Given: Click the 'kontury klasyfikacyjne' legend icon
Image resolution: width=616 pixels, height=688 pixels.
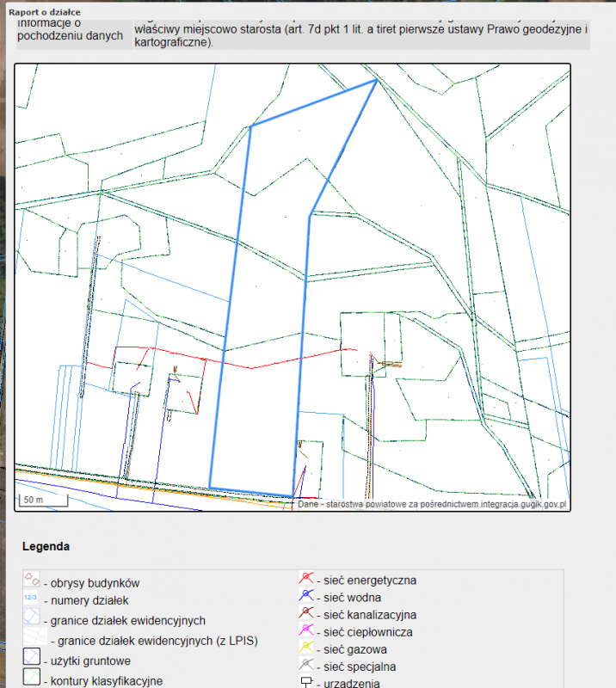Looking at the screenshot, I should [x=32, y=678].
